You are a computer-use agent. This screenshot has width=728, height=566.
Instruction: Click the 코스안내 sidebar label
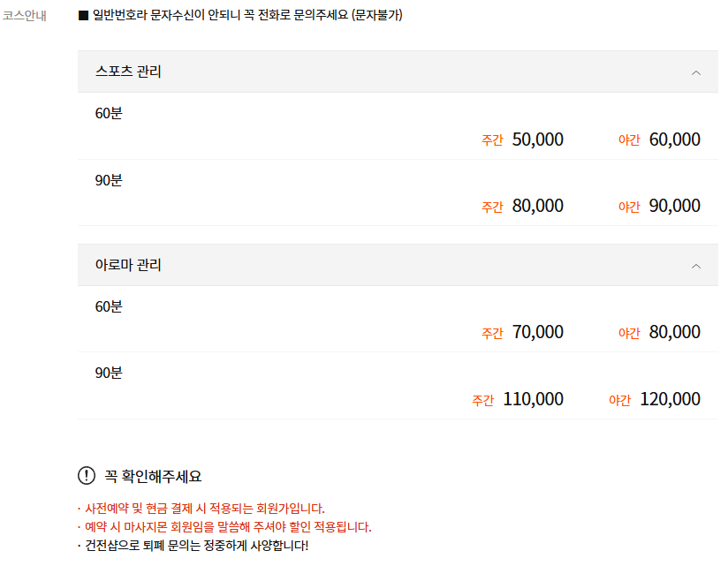pos(27,13)
